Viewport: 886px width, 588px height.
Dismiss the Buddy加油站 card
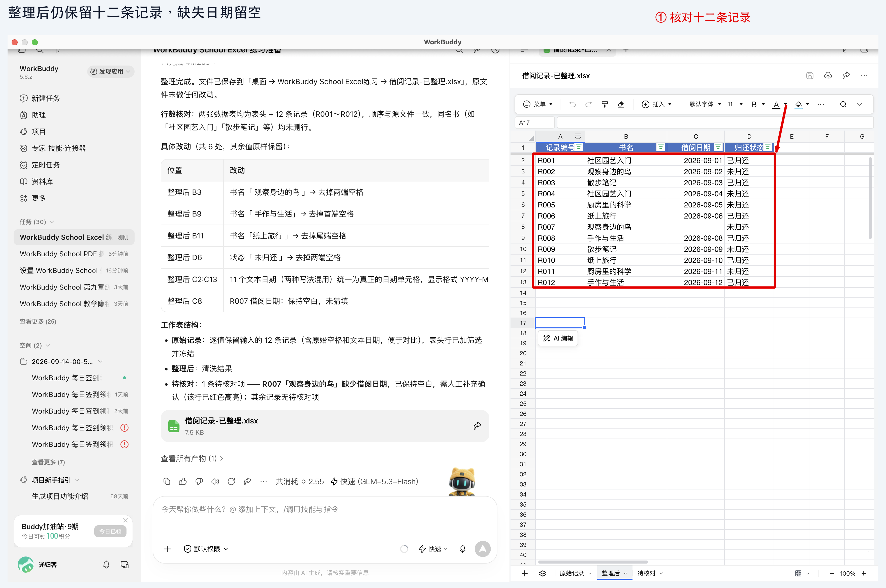click(x=125, y=520)
